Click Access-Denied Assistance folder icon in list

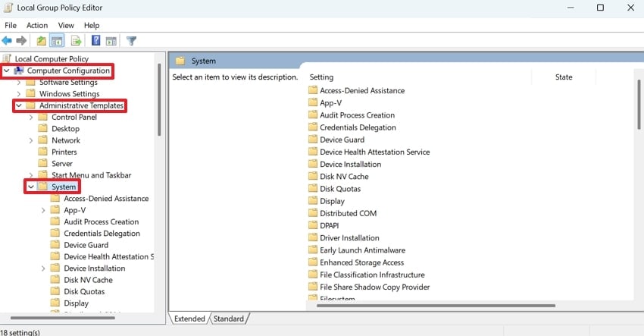[313, 90]
